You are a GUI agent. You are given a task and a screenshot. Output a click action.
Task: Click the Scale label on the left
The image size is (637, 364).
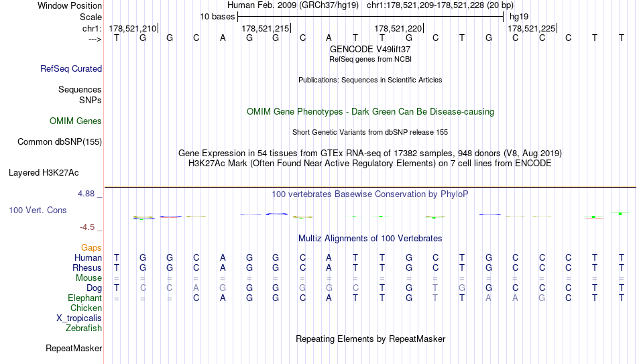91,17
